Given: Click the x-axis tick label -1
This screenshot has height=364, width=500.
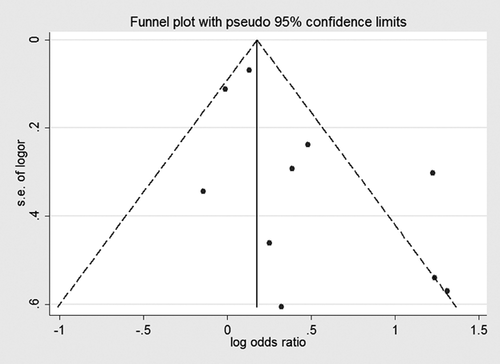Looking at the screenshot, I should pos(59,330).
